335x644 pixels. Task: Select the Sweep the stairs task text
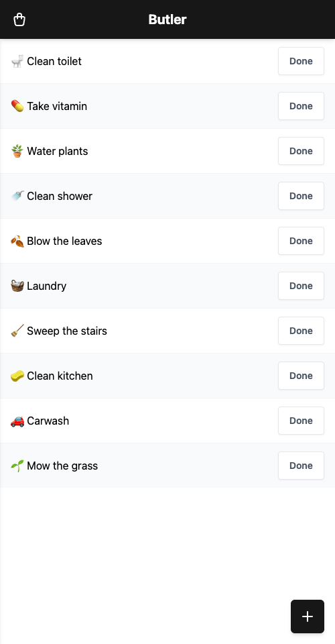click(67, 331)
